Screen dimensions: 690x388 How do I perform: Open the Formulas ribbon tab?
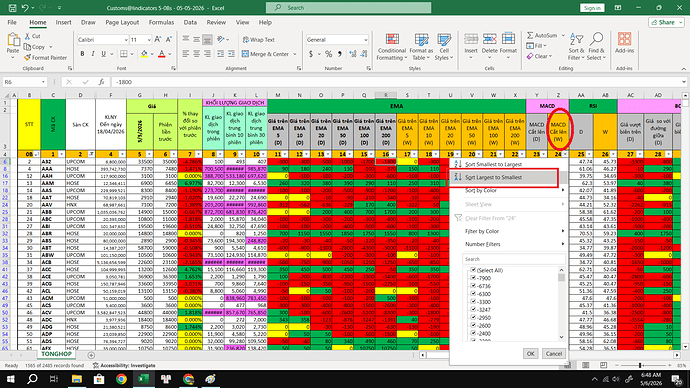(161, 22)
